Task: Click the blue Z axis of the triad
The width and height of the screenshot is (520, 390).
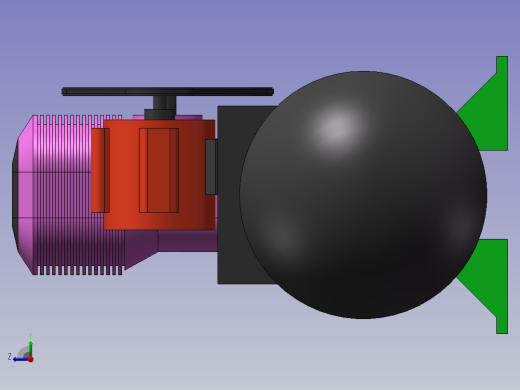Action: point(21,359)
